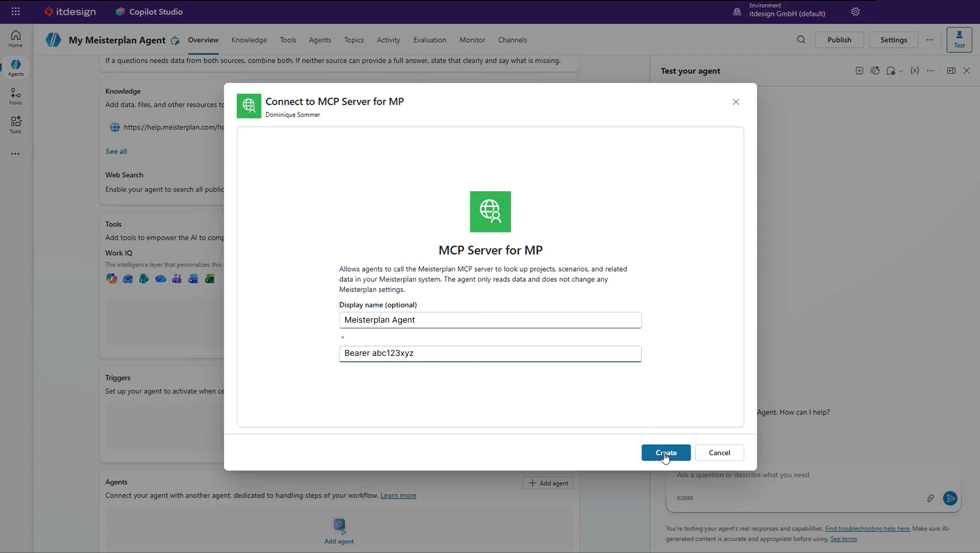Screen dimensions: 980x553
Task: Open the See all knowledge link
Action: pos(116,151)
